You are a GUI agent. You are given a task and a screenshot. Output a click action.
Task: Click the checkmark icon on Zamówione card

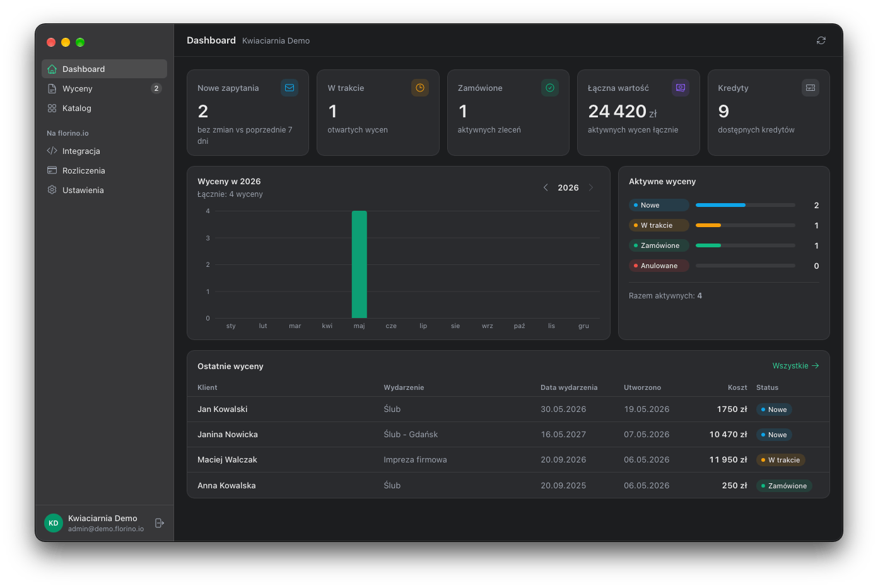(550, 88)
